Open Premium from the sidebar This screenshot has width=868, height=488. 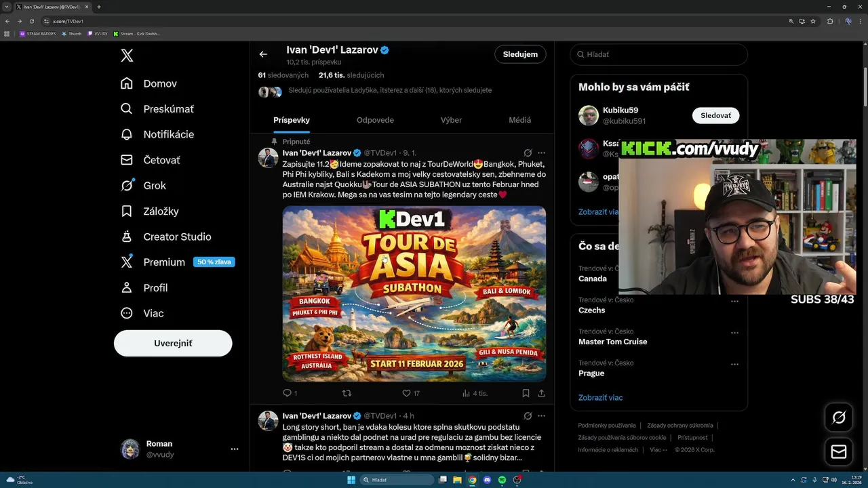click(178, 262)
